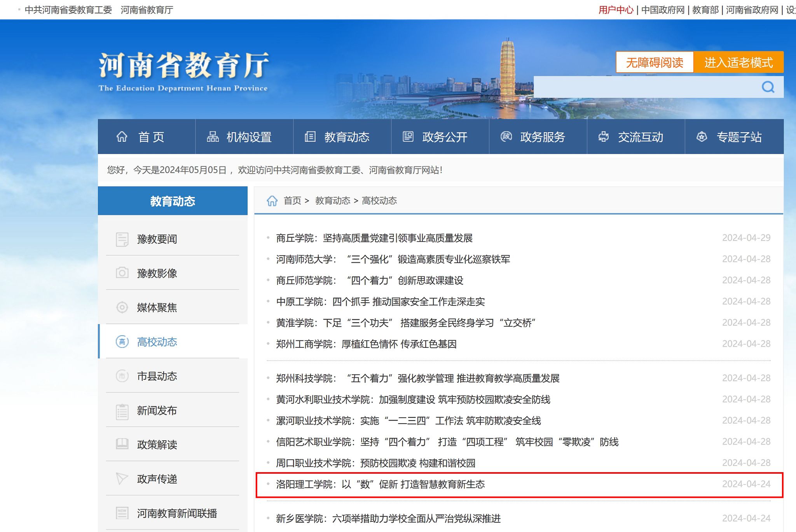Open the 政务公开 navigation menu

pyautogui.click(x=444, y=137)
